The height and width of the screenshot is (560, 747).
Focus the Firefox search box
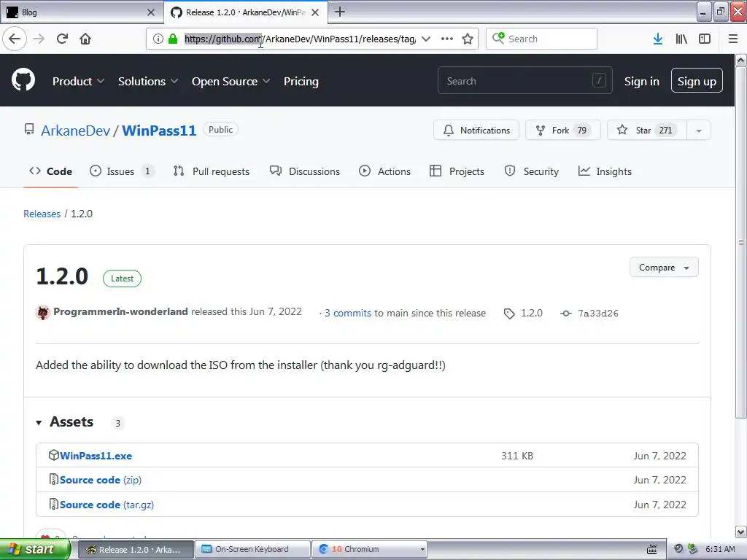tap(541, 39)
